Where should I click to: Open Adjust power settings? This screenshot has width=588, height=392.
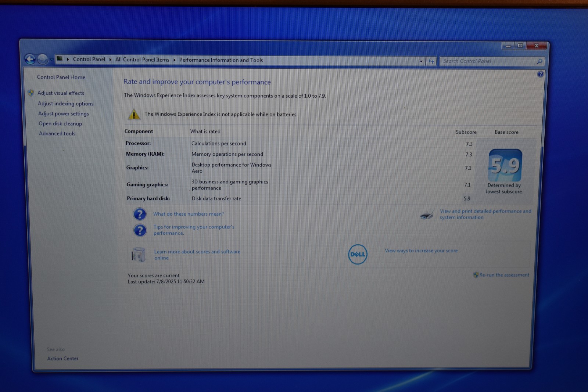point(64,114)
